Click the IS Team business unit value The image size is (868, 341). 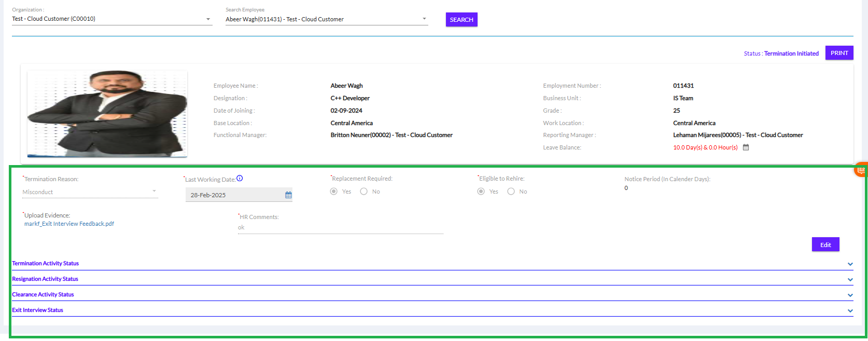coord(683,99)
